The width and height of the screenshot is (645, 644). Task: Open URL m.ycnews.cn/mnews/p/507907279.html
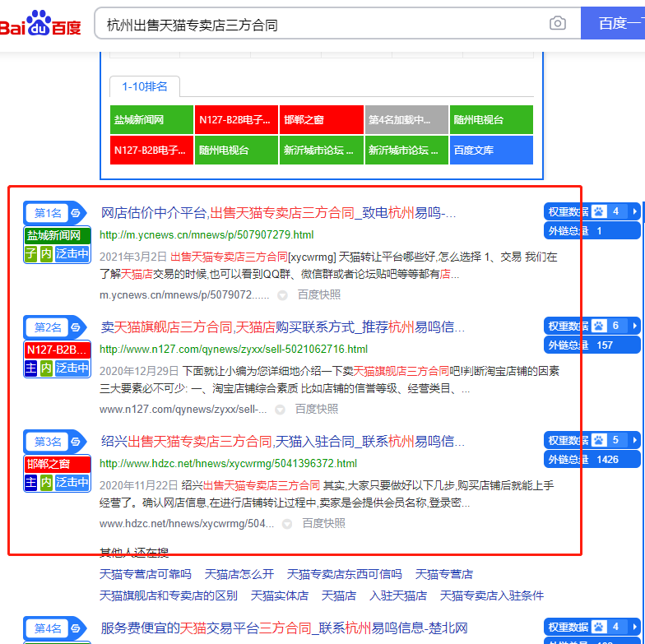(x=206, y=235)
